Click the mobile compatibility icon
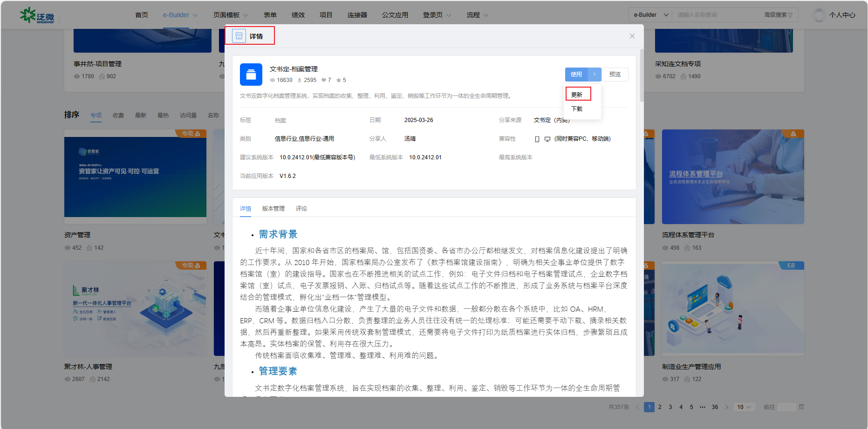This screenshot has width=868, height=429. (537, 139)
